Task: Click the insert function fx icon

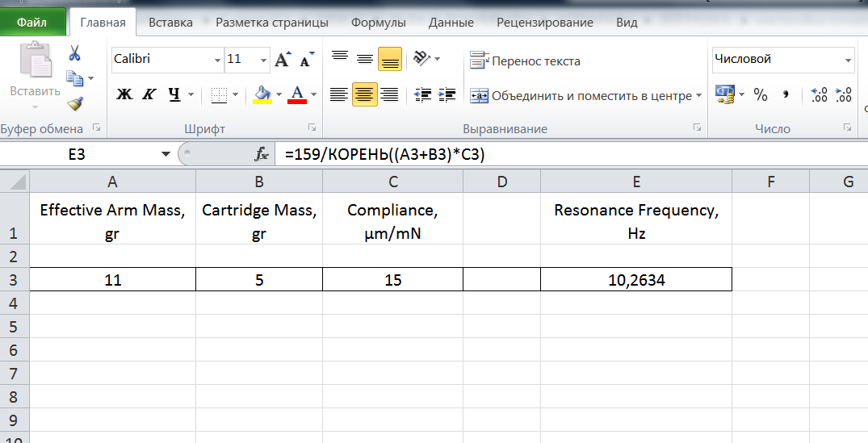Action: 262,154
